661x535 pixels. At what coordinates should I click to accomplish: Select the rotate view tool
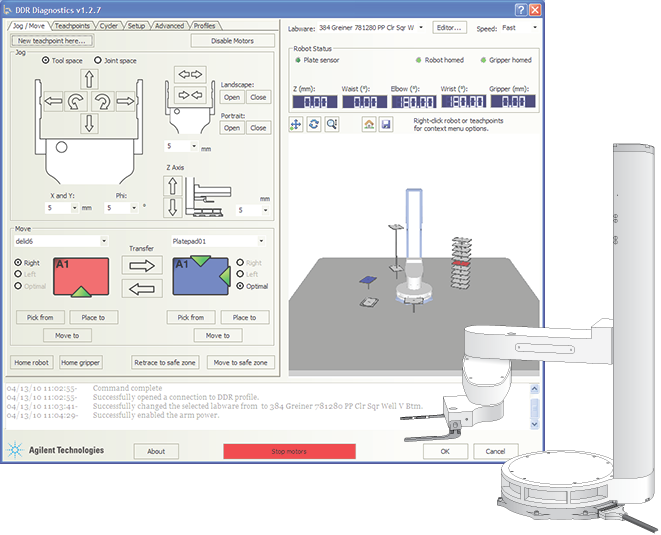tap(314, 124)
